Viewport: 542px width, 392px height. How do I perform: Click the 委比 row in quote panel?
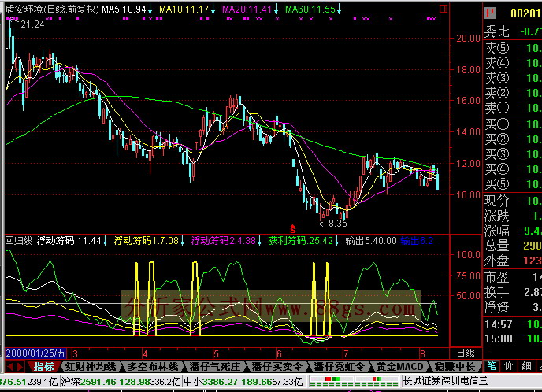(513, 31)
